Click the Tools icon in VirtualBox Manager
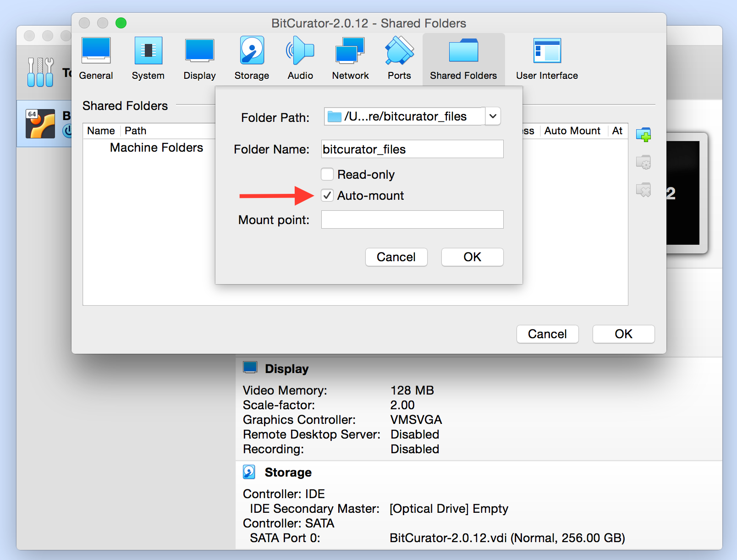737x560 pixels. pos(40,72)
